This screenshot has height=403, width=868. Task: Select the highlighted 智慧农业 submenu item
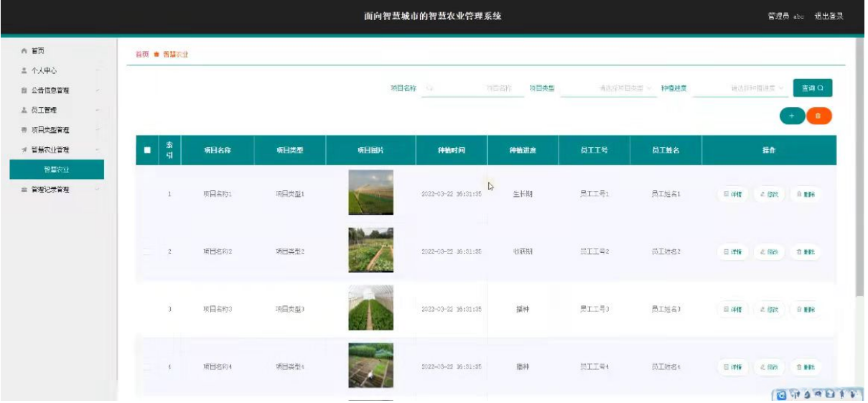[57, 170]
